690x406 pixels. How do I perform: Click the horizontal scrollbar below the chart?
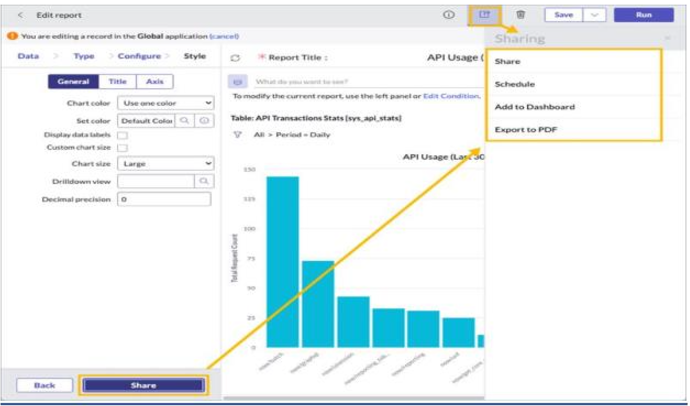pos(353,398)
